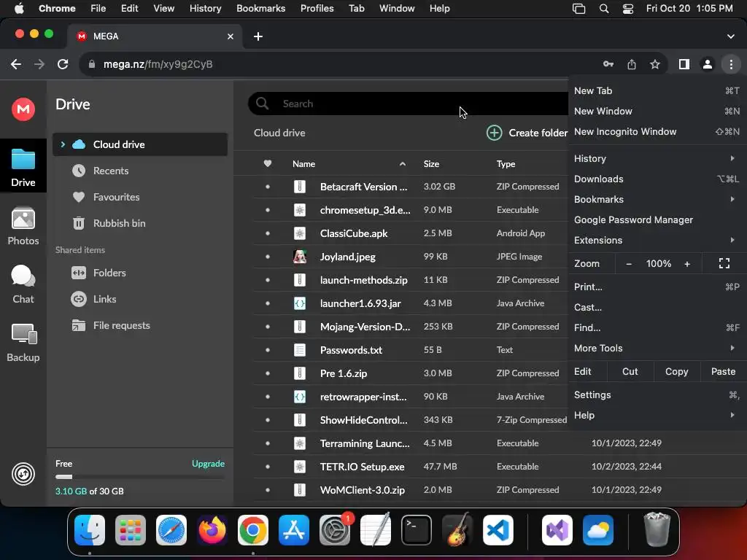The width and height of the screenshot is (747, 560).
Task: Bookmark this page with star icon
Action: (655, 64)
